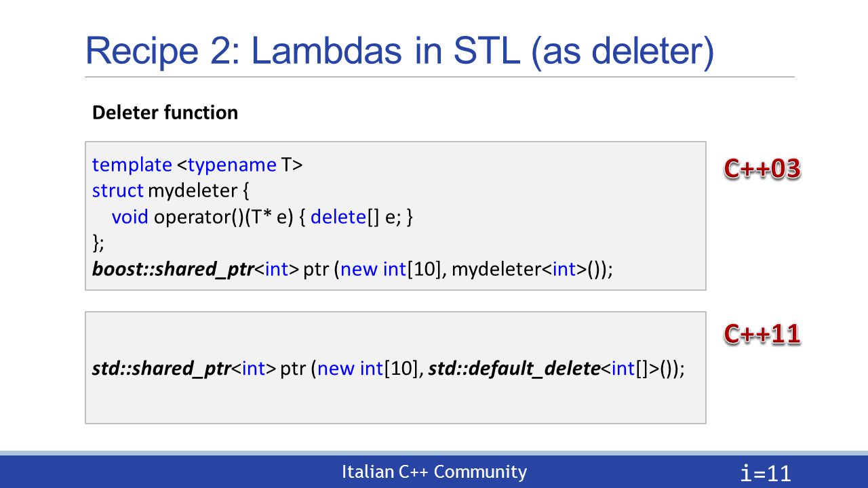Screen dimensions: 868x488
Task: Click the 'Italian C++ Community' footer text
Action: (x=434, y=472)
